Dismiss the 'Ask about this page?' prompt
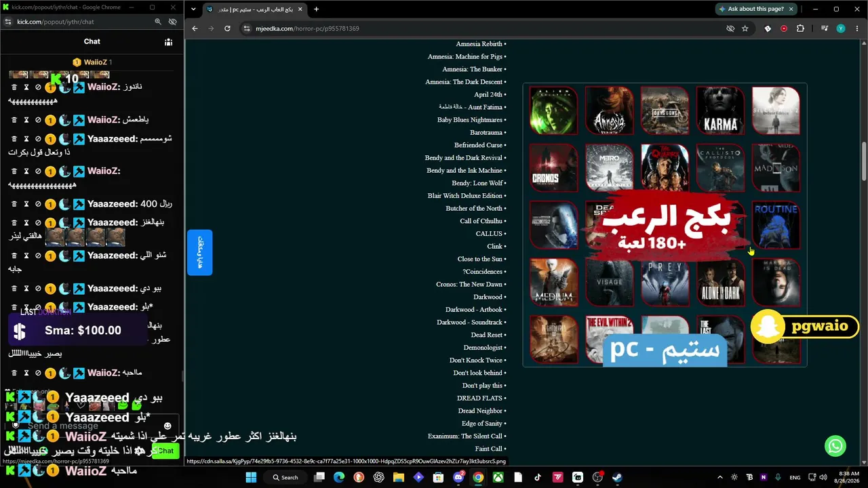 (791, 9)
